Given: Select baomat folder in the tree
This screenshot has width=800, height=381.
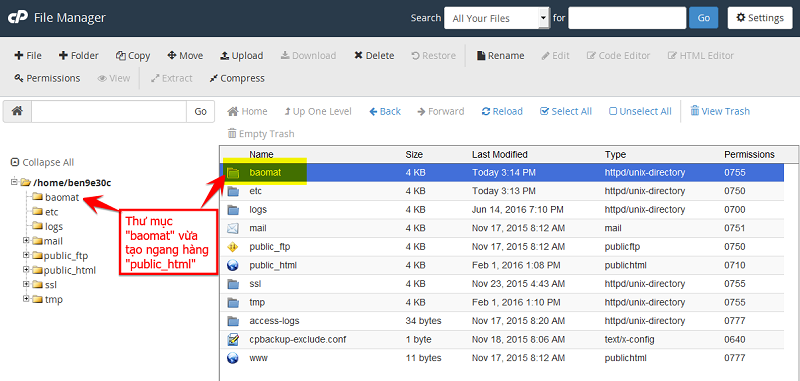Looking at the screenshot, I should click(62, 197).
